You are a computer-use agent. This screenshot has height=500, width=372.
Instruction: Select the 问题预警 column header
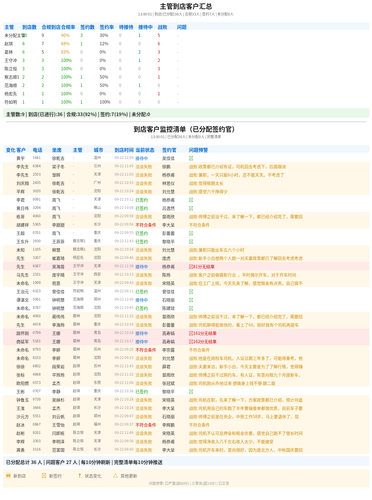(x=198, y=150)
